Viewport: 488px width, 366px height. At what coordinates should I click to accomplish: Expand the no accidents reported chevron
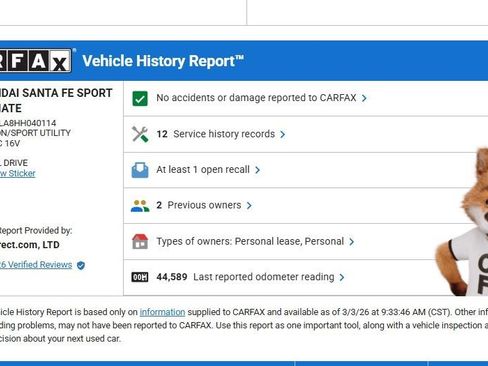(x=364, y=98)
